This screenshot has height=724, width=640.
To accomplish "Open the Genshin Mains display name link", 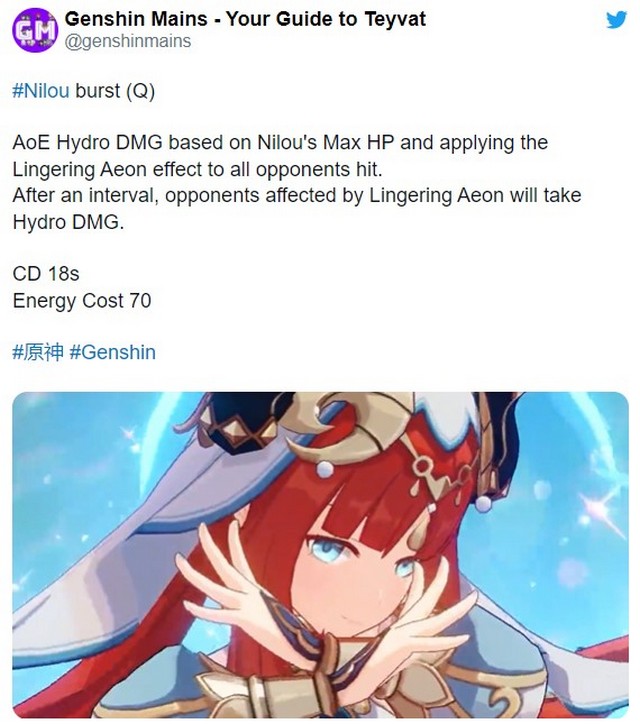I will coord(245,19).
